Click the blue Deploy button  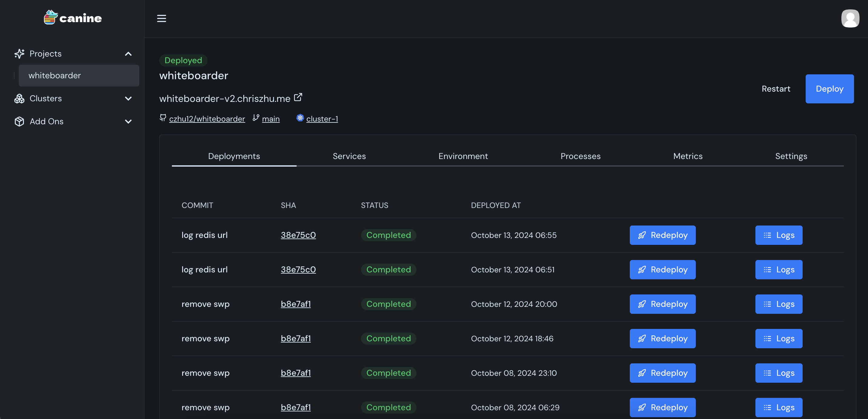[x=829, y=89]
